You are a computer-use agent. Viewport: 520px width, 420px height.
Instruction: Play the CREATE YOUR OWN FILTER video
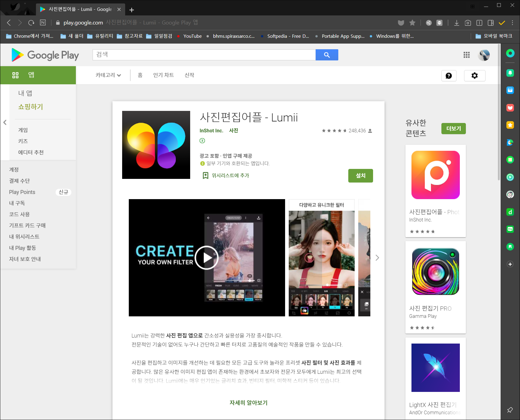point(207,258)
